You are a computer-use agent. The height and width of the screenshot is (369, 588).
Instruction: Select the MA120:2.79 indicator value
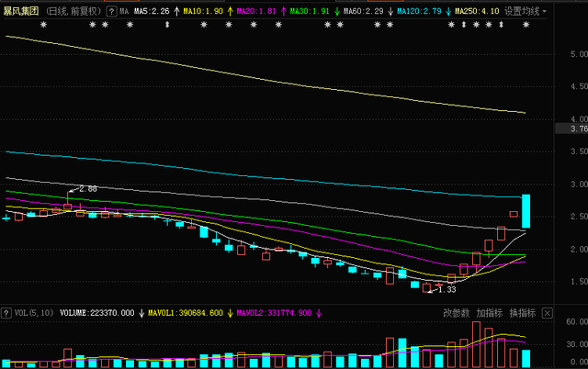click(419, 12)
